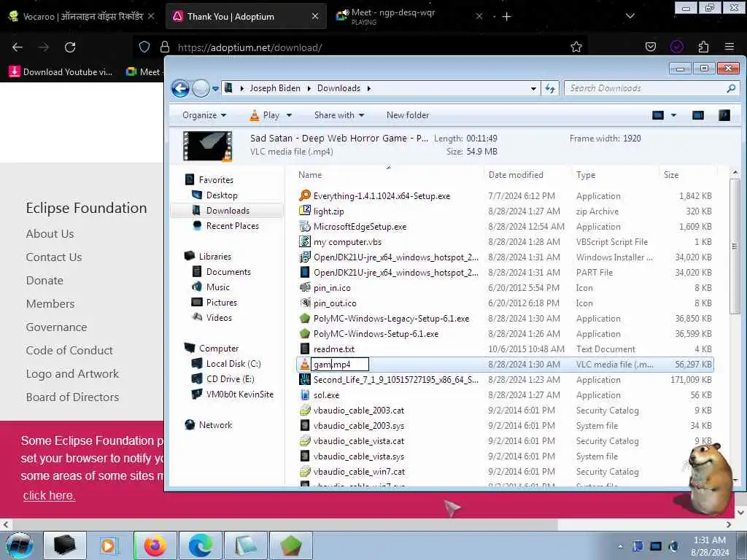The height and width of the screenshot is (560, 747).
Task: Select vbaudio_cable_2003.cat file
Action: (x=359, y=411)
